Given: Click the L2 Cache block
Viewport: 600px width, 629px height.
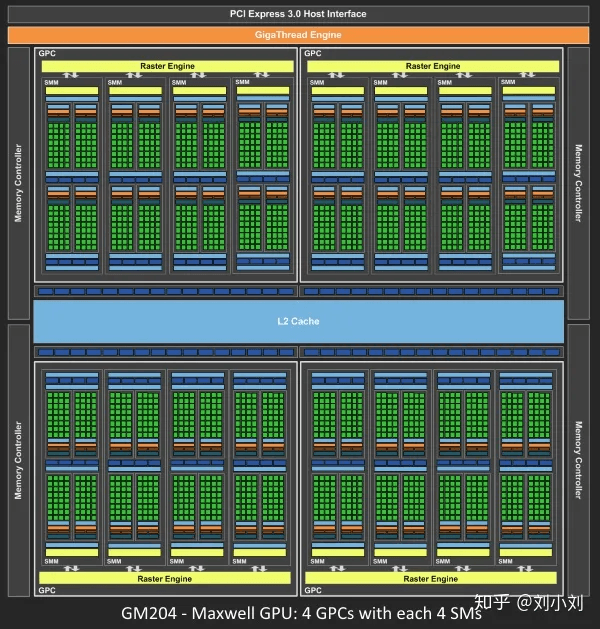Looking at the screenshot, I should pos(298,321).
